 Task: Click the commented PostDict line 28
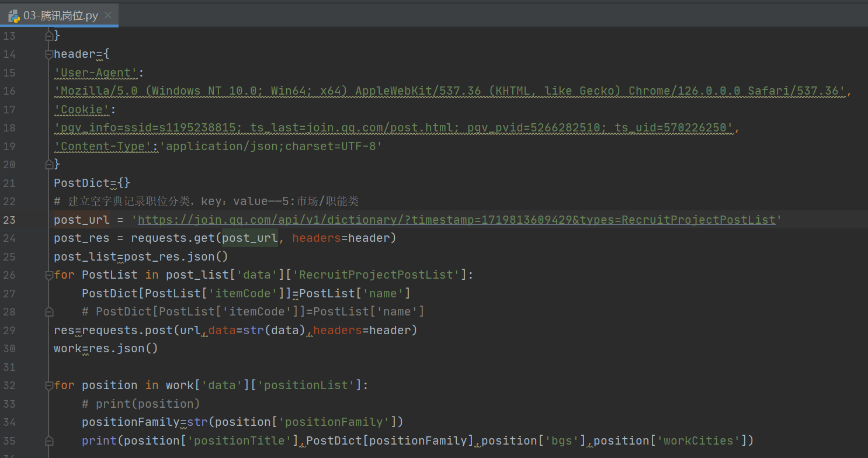[x=253, y=311]
